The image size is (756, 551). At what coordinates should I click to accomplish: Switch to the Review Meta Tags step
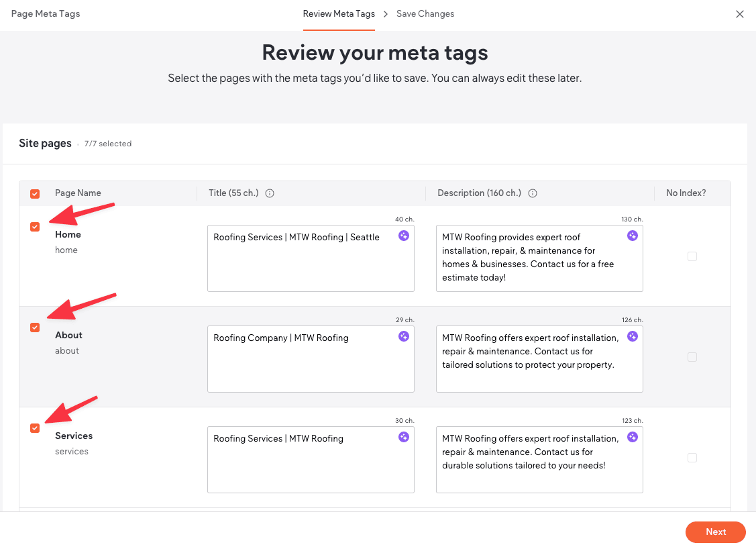pos(339,14)
